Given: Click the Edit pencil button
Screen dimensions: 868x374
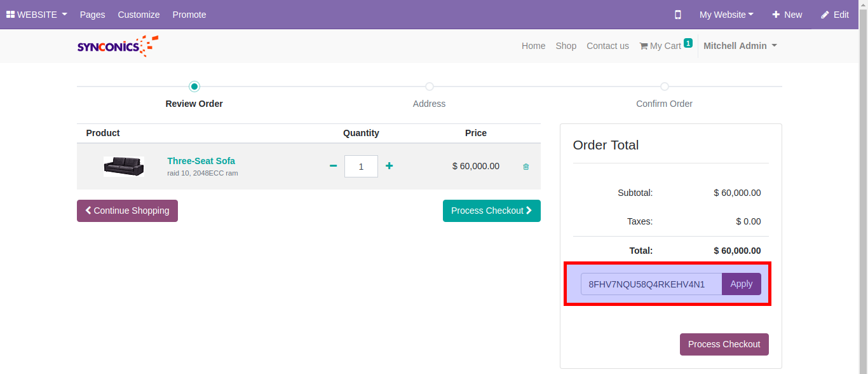Looking at the screenshot, I should (x=834, y=15).
